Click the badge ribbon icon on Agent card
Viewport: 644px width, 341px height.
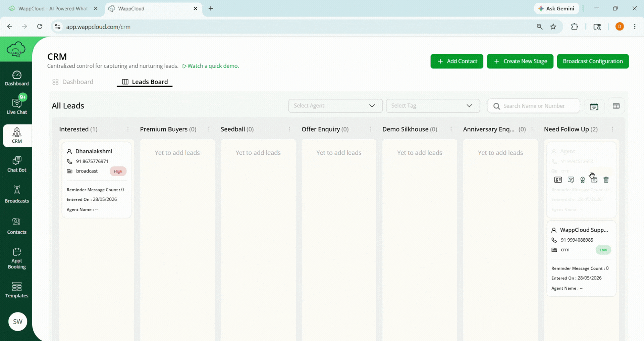tap(583, 180)
